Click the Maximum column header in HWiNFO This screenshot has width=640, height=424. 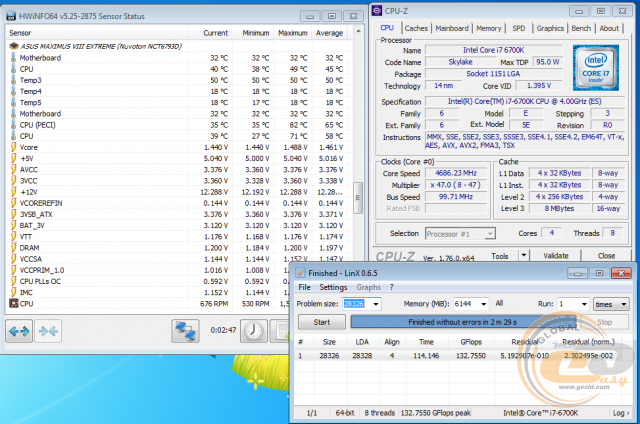click(x=292, y=33)
